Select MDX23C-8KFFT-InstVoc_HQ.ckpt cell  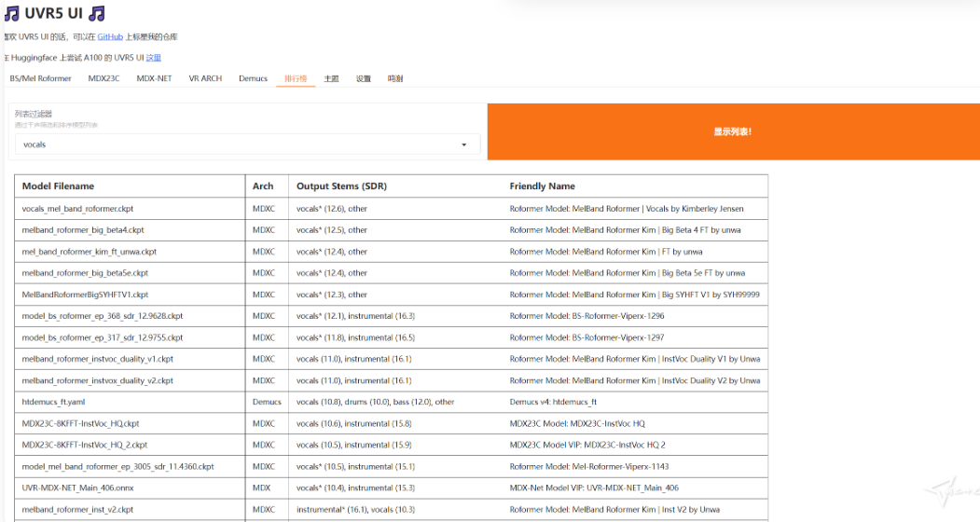tap(130, 423)
